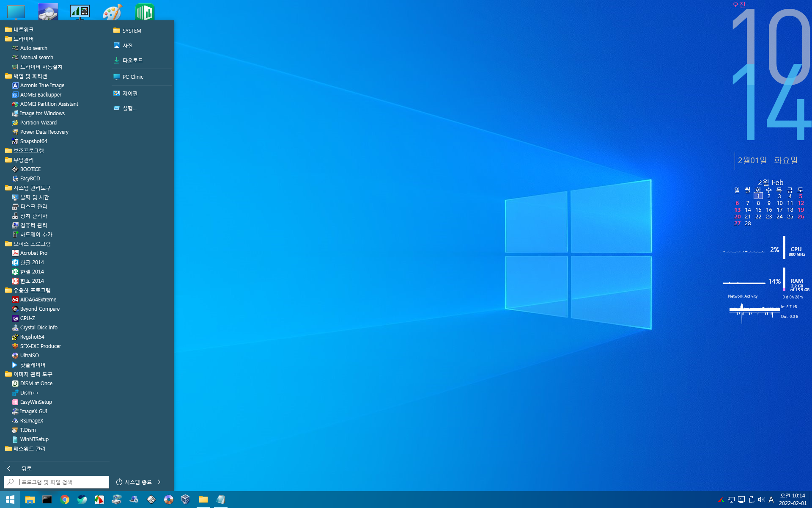This screenshot has height=508, width=812.
Task: Open File Explorer on the taskbar
Action: 30,500
